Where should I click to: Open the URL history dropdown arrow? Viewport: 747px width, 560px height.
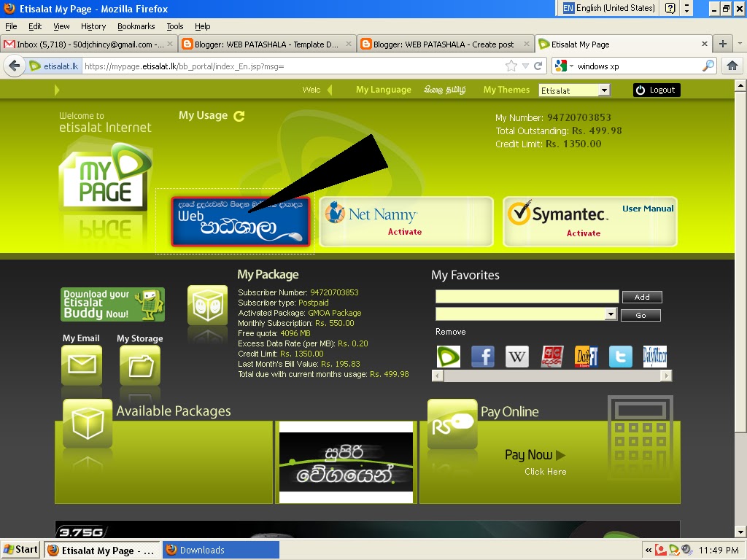(525, 66)
